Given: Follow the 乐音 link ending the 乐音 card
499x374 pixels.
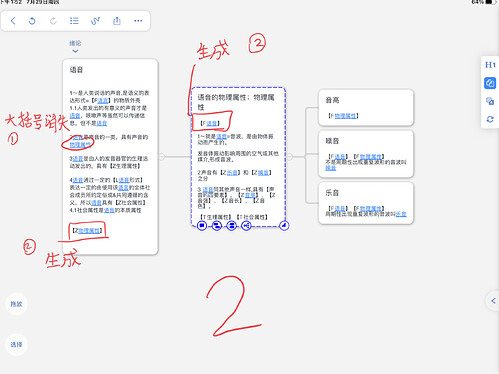Looking at the screenshot, I should click(401, 214).
